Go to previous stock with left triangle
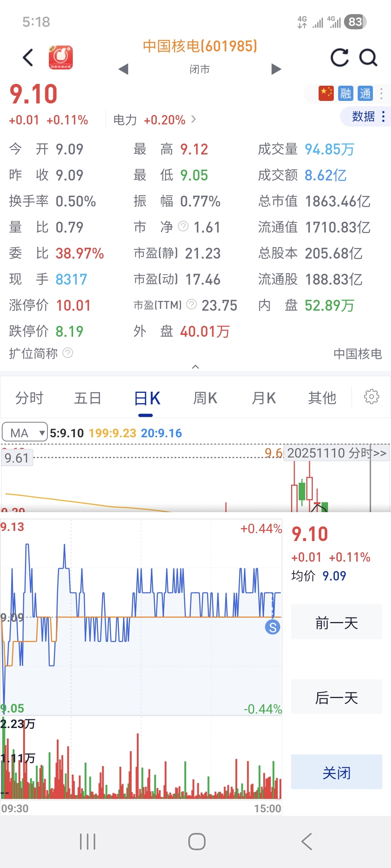Viewport: 391px width, 868px height. tap(123, 69)
